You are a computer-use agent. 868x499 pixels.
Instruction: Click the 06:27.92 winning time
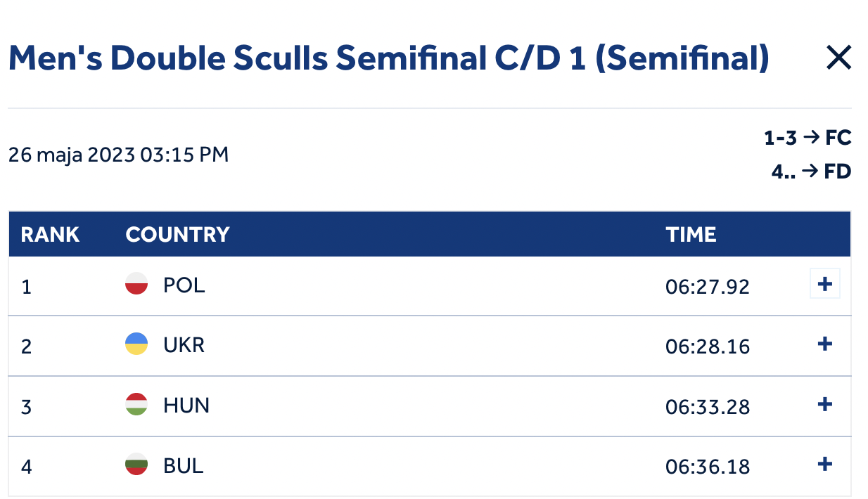coord(708,287)
